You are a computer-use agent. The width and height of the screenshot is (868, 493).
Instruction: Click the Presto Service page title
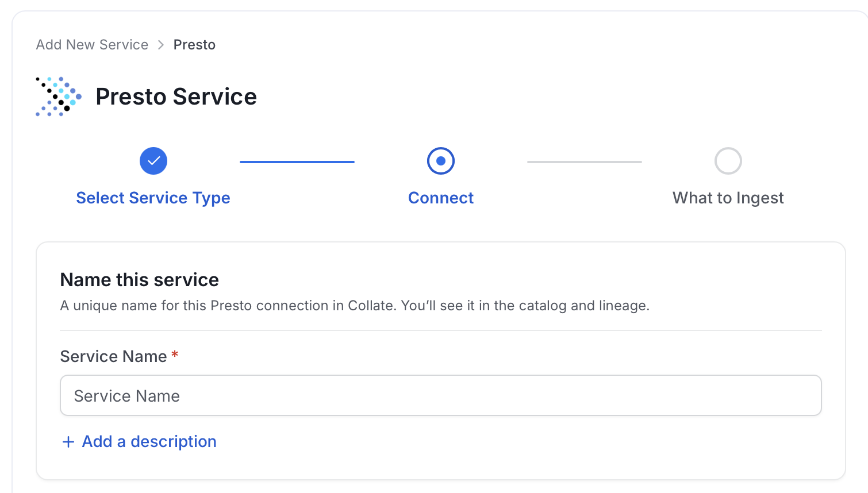tap(176, 97)
